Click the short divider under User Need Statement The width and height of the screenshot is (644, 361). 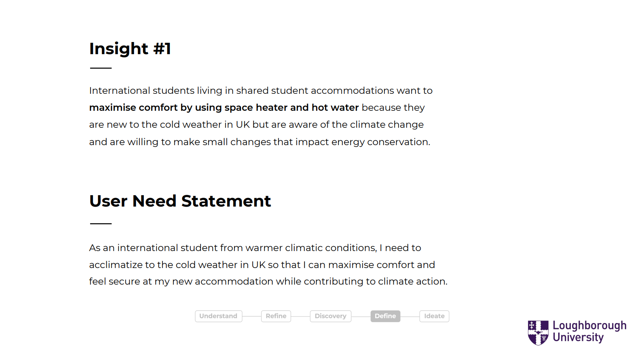point(101,223)
